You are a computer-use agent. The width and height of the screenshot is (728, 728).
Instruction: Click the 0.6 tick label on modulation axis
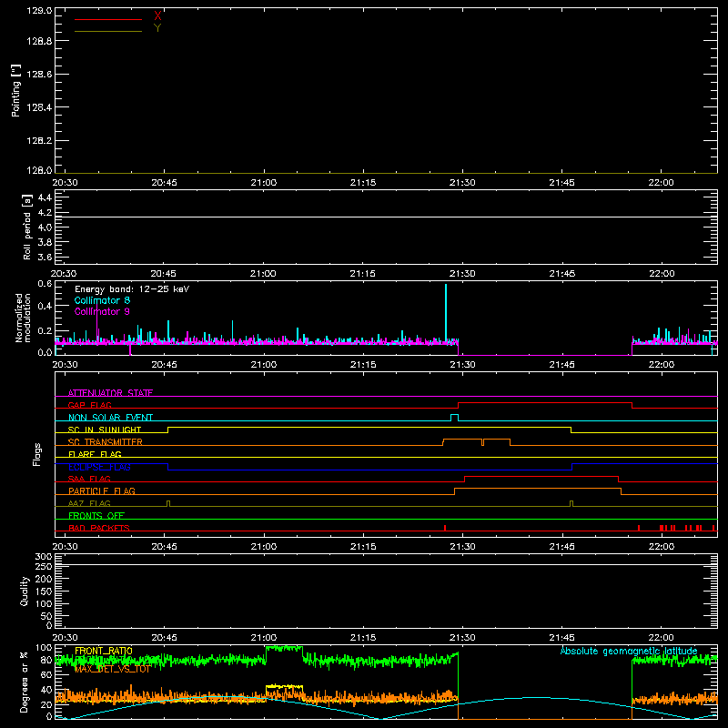(45, 284)
